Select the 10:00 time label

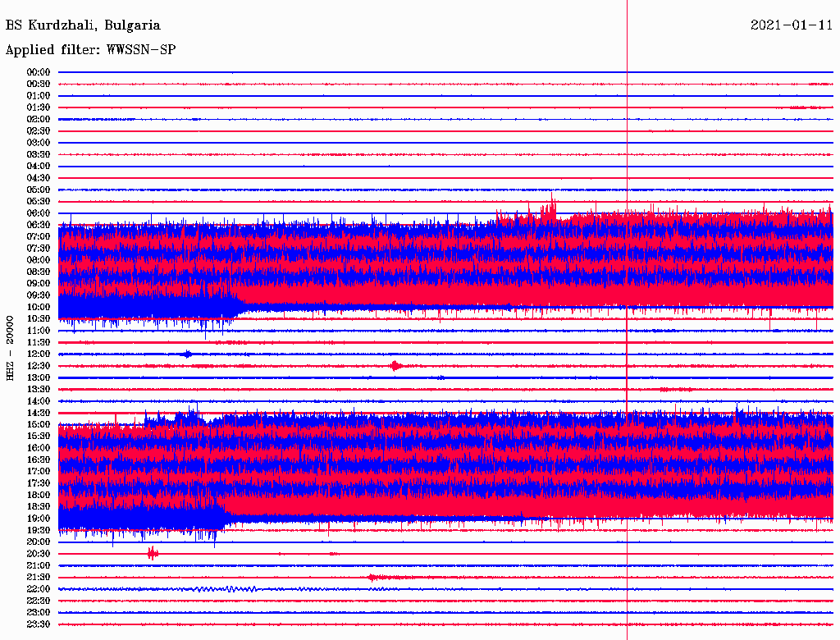39,307
